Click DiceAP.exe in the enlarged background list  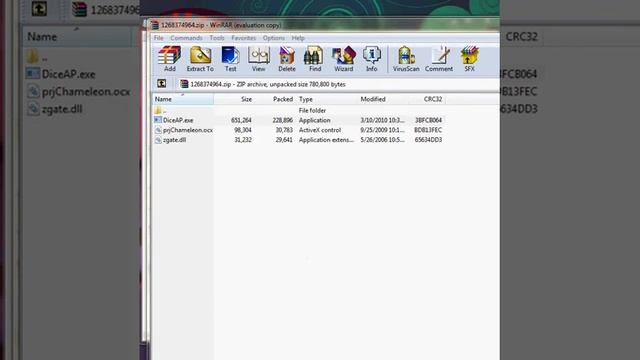pyautogui.click(x=69, y=74)
